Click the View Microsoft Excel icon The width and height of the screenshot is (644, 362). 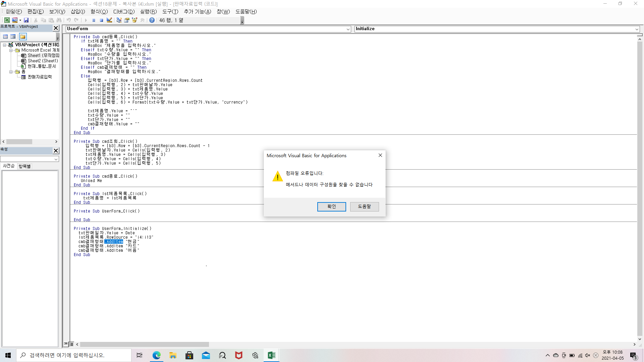pyautogui.click(x=7, y=20)
